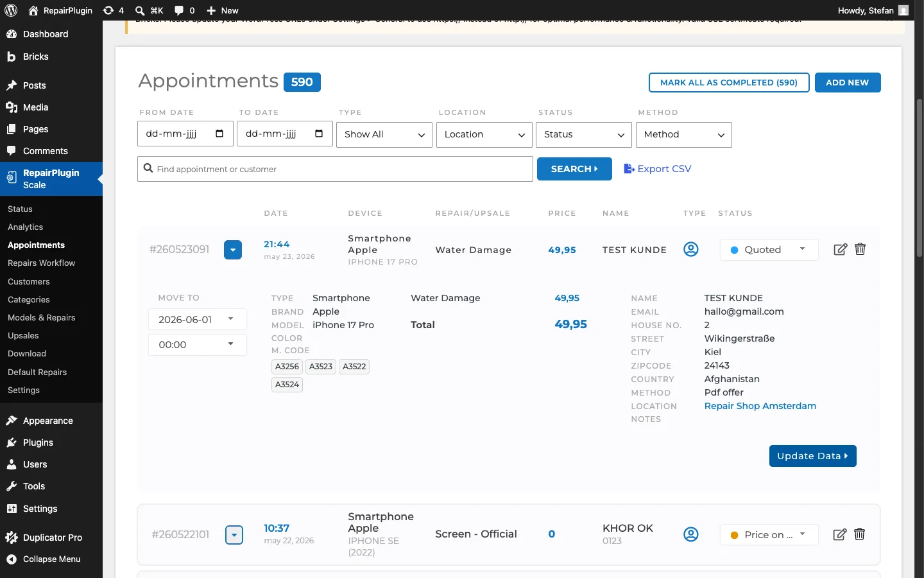Click the Find appointment or customer field
Screen dimensions: 924x578
[x=335, y=169]
